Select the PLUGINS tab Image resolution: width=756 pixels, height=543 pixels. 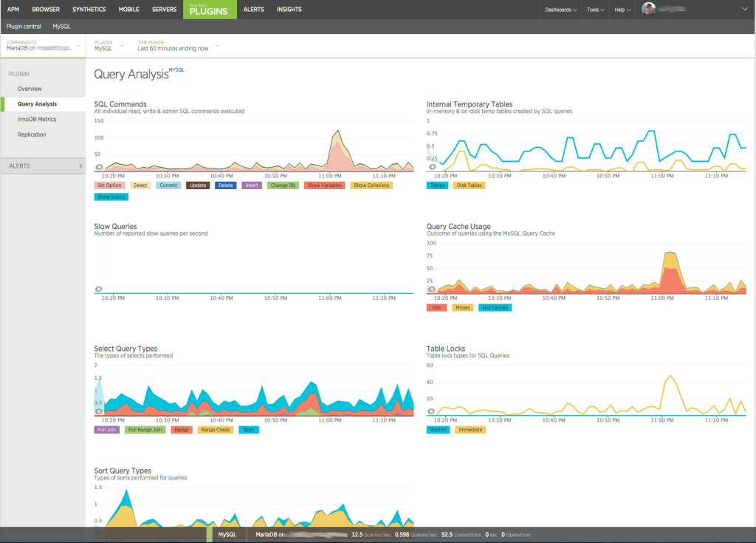pos(210,10)
